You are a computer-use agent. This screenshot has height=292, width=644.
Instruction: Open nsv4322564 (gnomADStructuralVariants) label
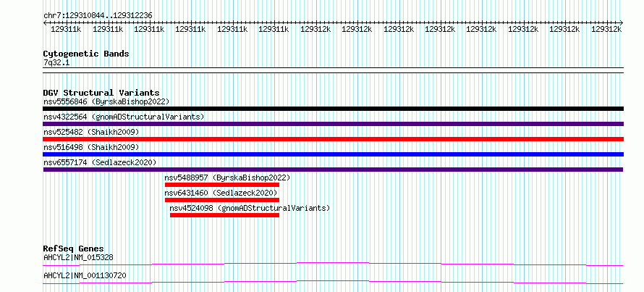pos(124,117)
